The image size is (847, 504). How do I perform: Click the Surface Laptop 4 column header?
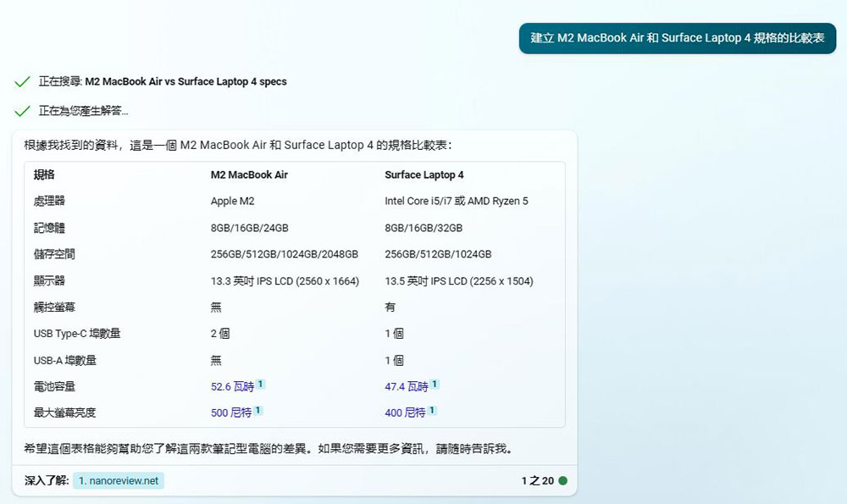424,175
